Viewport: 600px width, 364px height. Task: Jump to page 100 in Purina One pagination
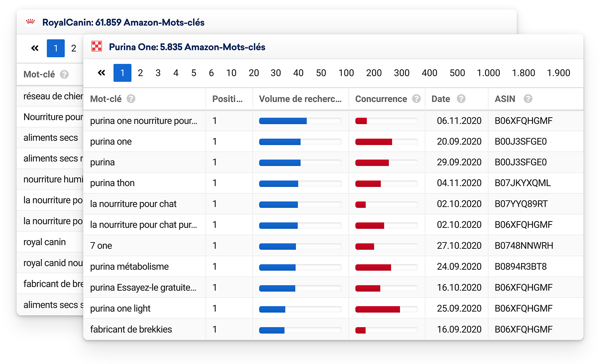[x=346, y=73]
